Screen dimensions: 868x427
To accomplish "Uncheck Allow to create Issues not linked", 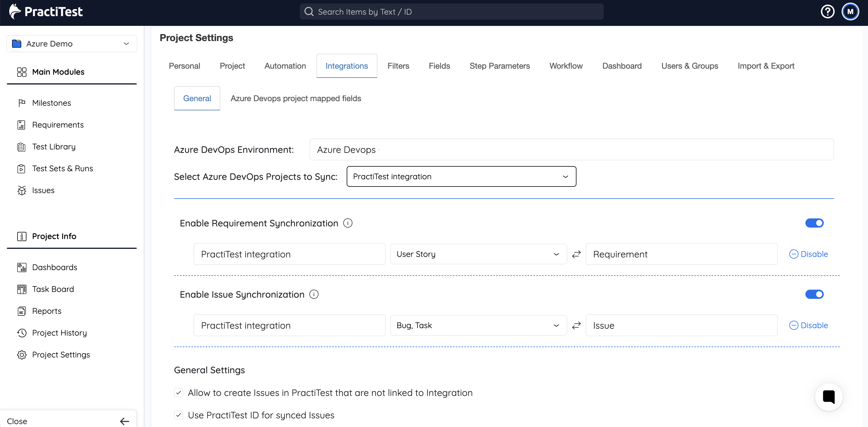I will (x=179, y=393).
